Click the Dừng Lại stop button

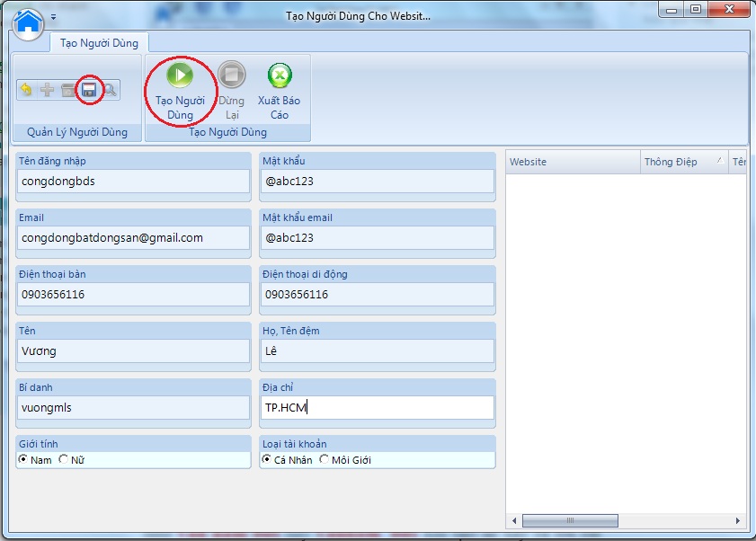[231, 91]
